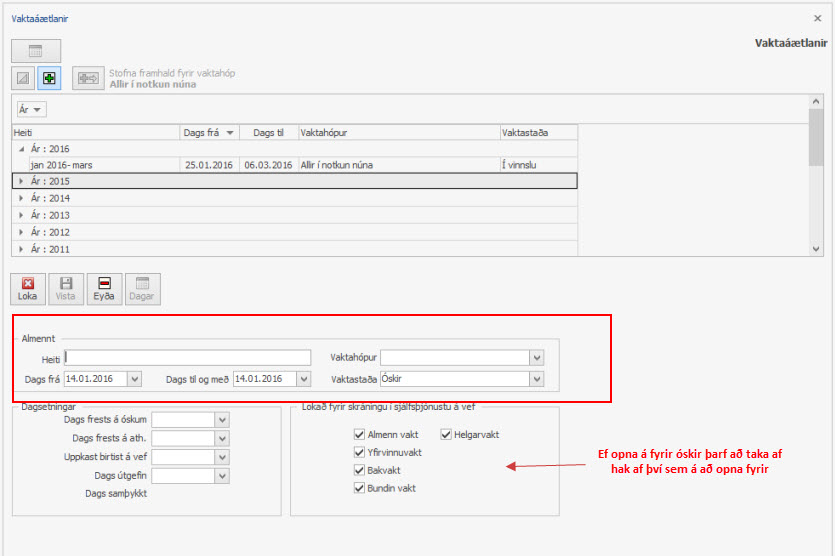Open the Vaktahópur dropdown

tap(537, 357)
